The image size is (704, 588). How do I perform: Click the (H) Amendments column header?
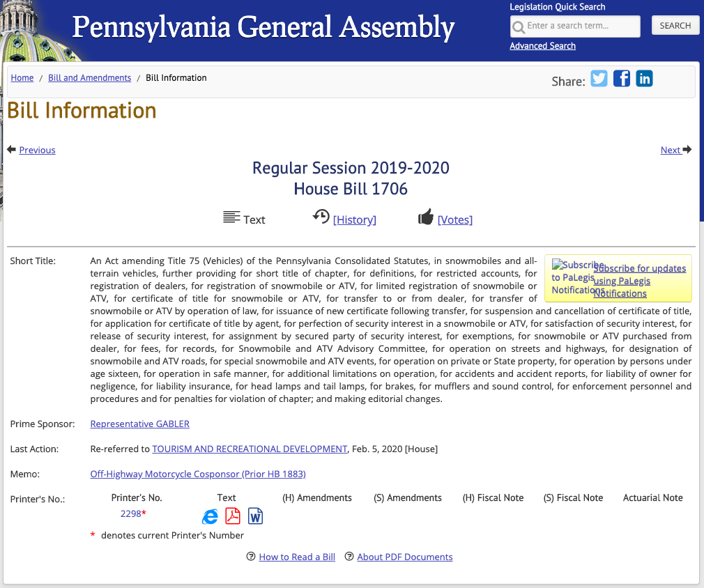point(317,497)
